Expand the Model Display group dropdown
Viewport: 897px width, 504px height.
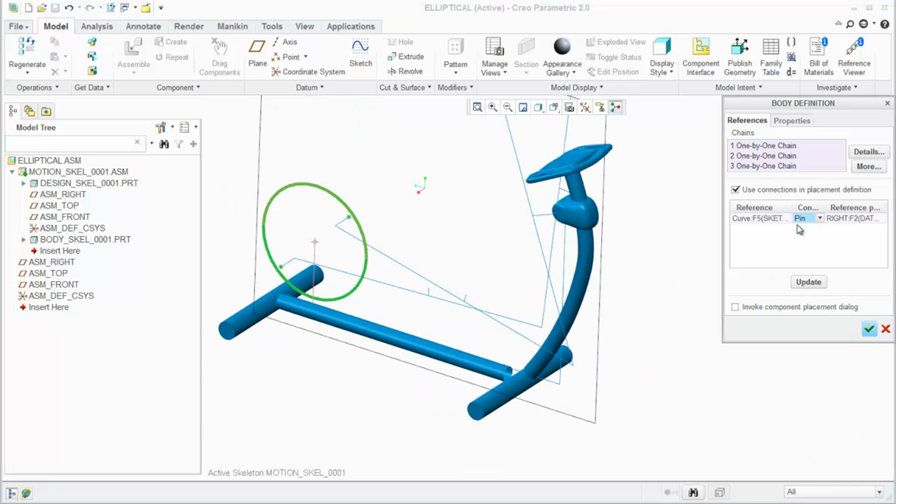[577, 88]
